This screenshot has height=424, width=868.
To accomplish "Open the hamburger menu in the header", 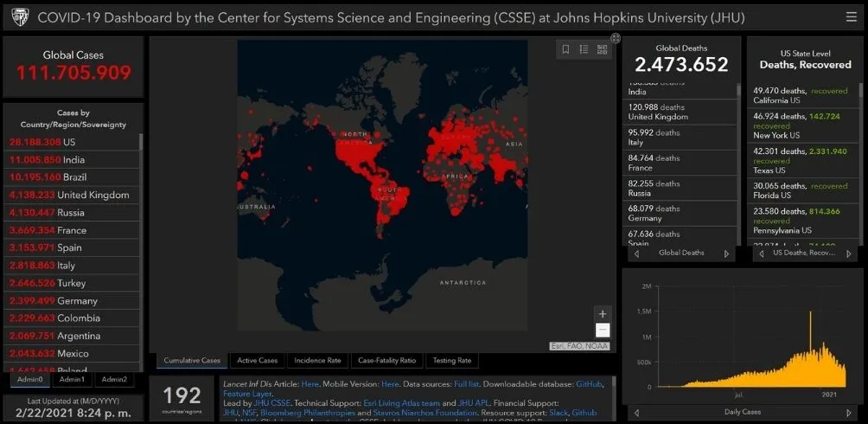I will click(x=852, y=17).
